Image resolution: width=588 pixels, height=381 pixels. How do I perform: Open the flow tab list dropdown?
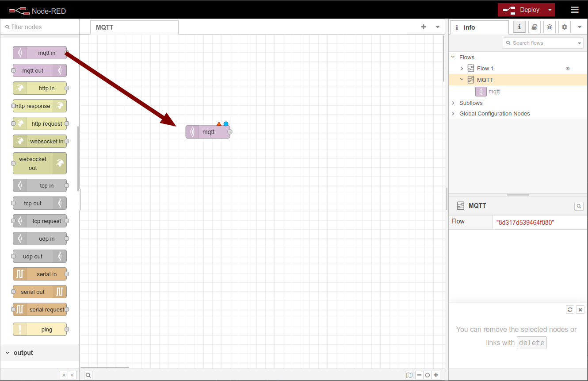(x=438, y=27)
